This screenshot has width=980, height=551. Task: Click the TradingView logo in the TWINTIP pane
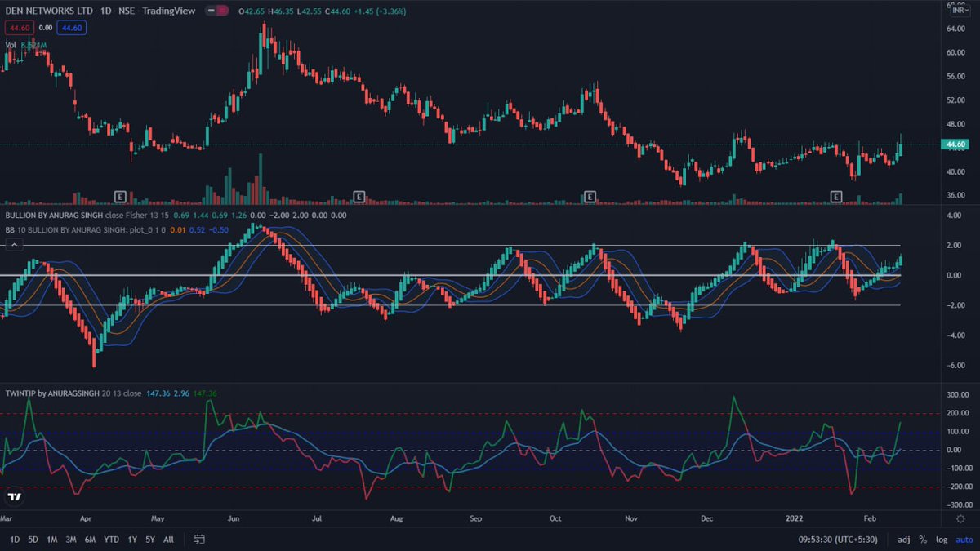(14, 496)
